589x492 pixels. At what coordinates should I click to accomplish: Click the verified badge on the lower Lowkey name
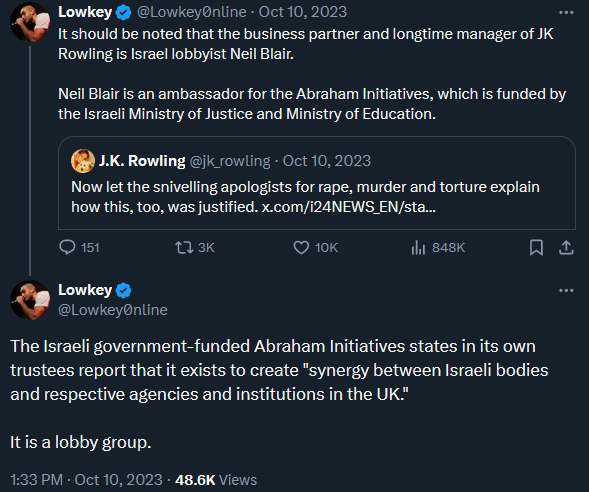tap(124, 290)
